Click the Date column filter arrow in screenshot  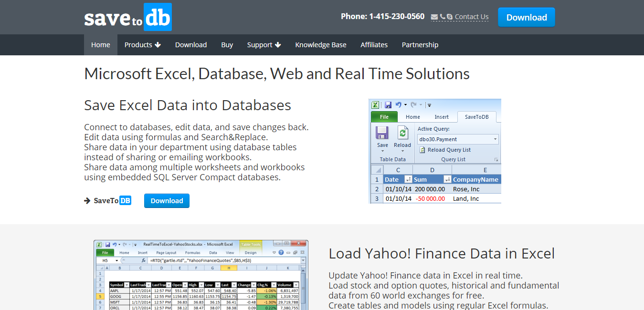coord(408,179)
